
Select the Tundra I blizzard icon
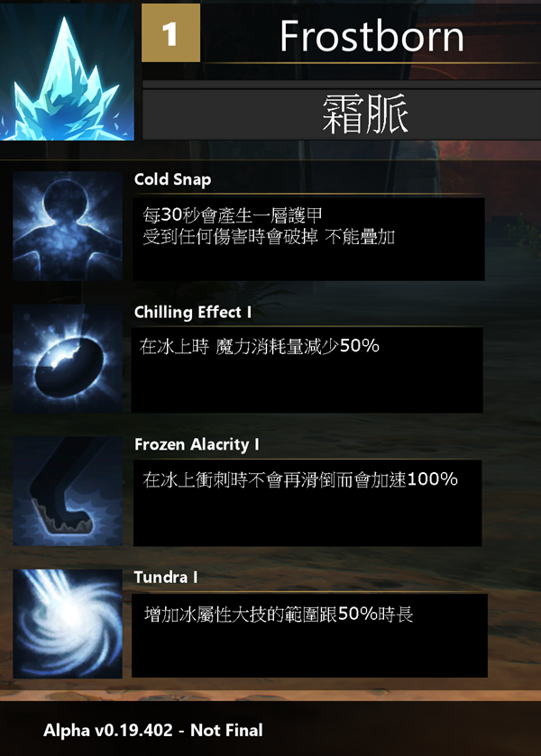click(x=68, y=624)
